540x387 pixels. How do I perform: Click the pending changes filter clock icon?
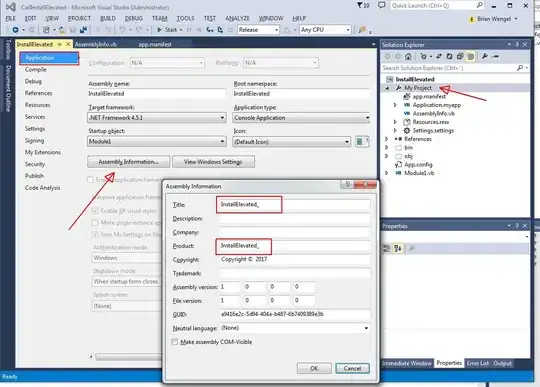[x=424, y=56]
